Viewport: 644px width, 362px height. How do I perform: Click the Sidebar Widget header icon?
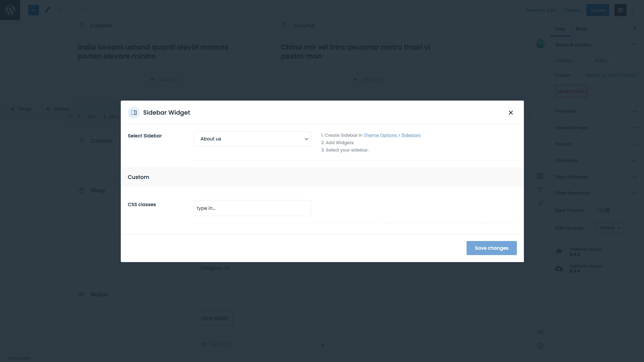(134, 113)
